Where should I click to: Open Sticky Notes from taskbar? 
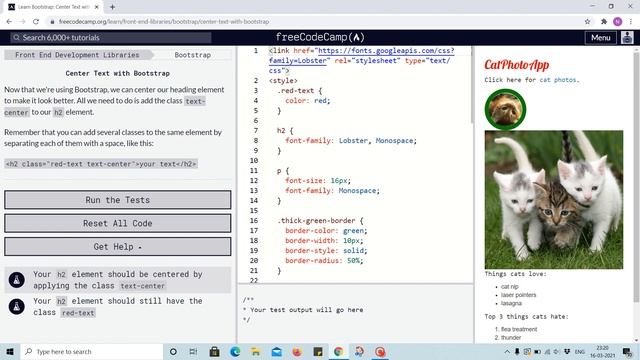[x=318, y=351]
